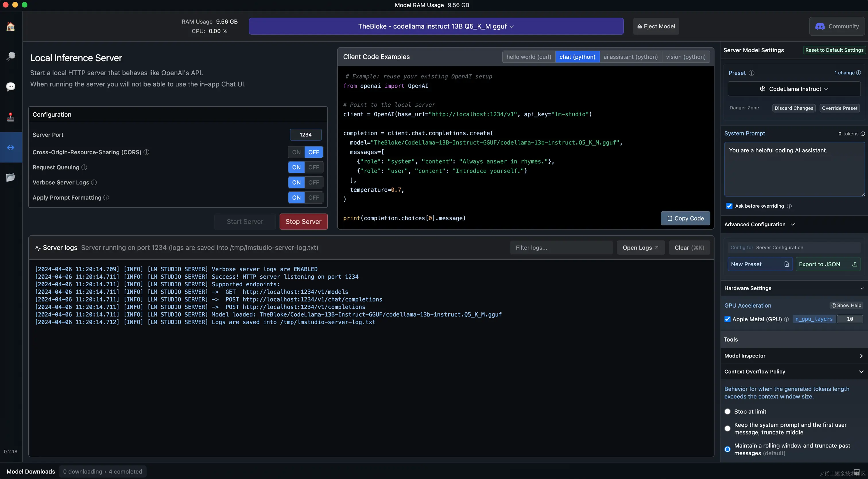This screenshot has height=479, width=868.
Task: Click Reset to Default Settings
Action: click(x=834, y=50)
